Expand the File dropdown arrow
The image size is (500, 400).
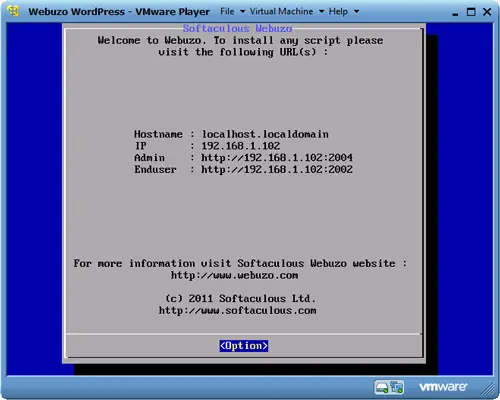coord(242,12)
